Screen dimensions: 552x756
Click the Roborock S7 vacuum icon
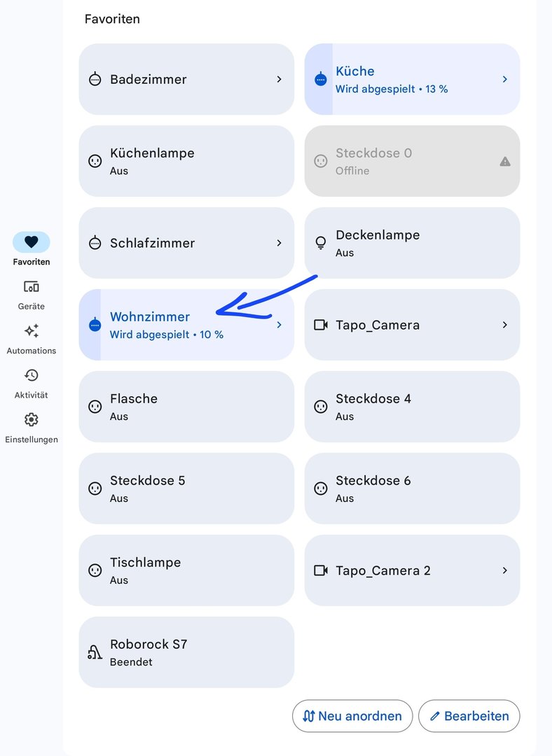[x=95, y=652]
